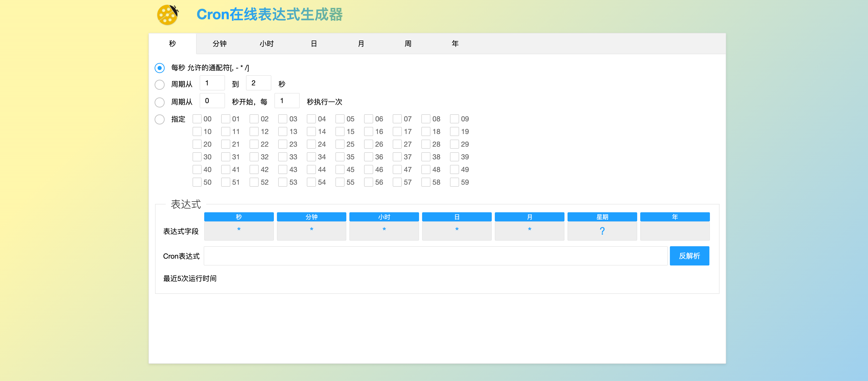Screen dimensions: 868x381
Task: Click the 分钟 expression field value
Action: pyautogui.click(x=312, y=231)
